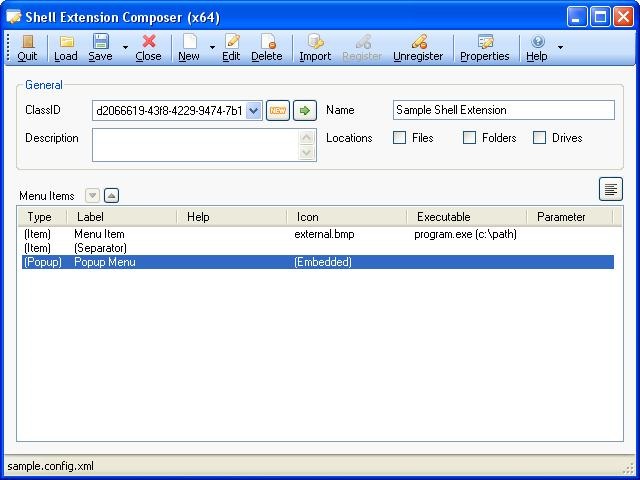Expand the Save dropdown arrow
The height and width of the screenshot is (480, 640).
(x=125, y=48)
